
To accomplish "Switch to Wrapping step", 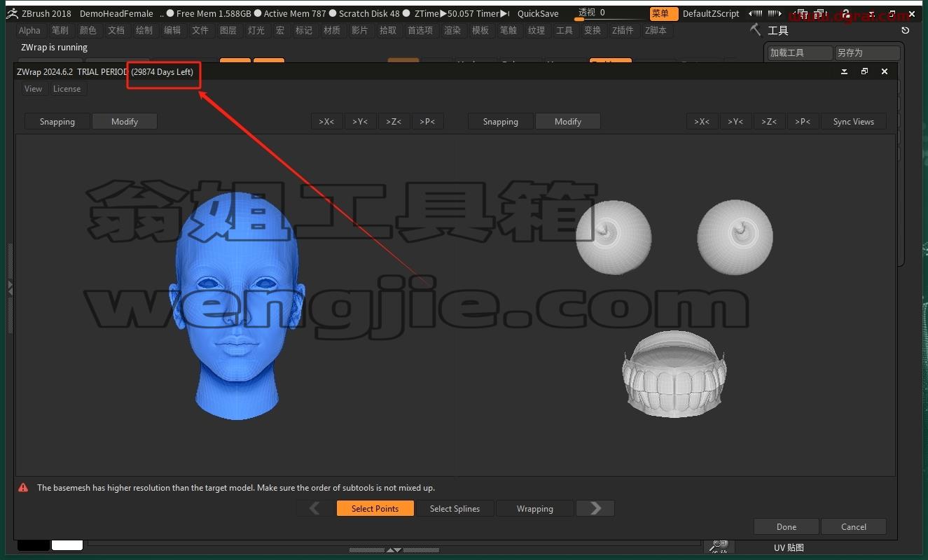I will pyautogui.click(x=535, y=508).
